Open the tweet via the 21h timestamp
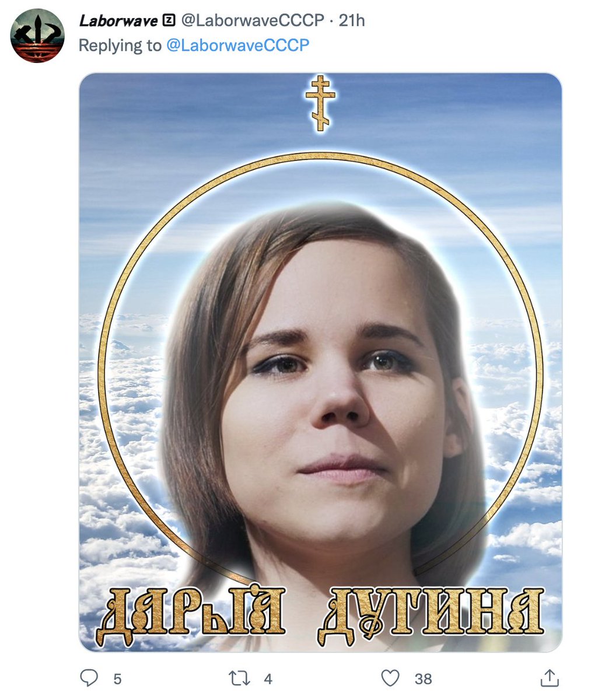This screenshot has height=700, width=598. 352,20
